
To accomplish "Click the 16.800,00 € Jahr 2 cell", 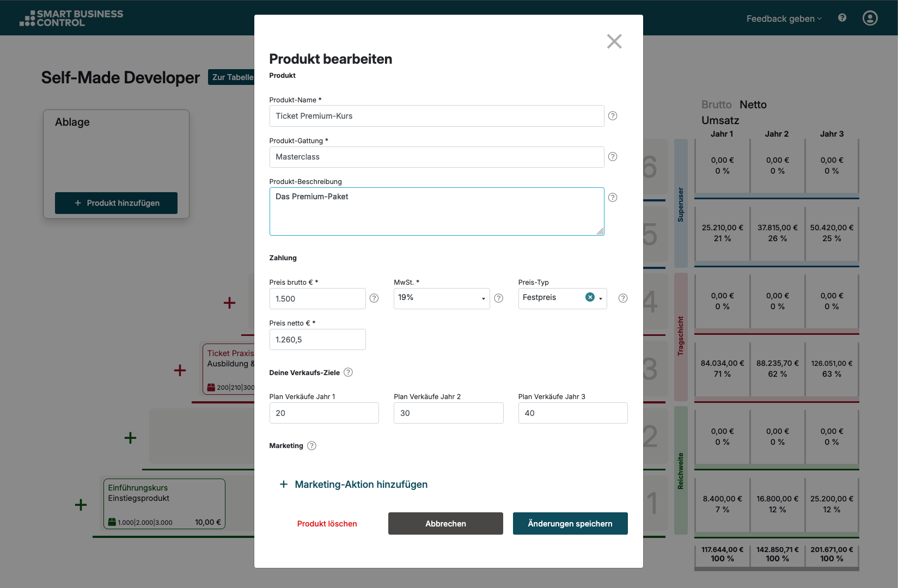I will tap(777, 504).
